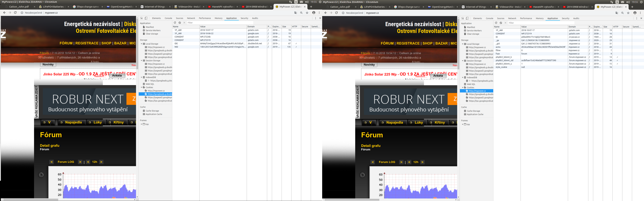Toggle device toolbar in right DevTools
The width and height of the screenshot is (644, 201).
coord(467,18)
